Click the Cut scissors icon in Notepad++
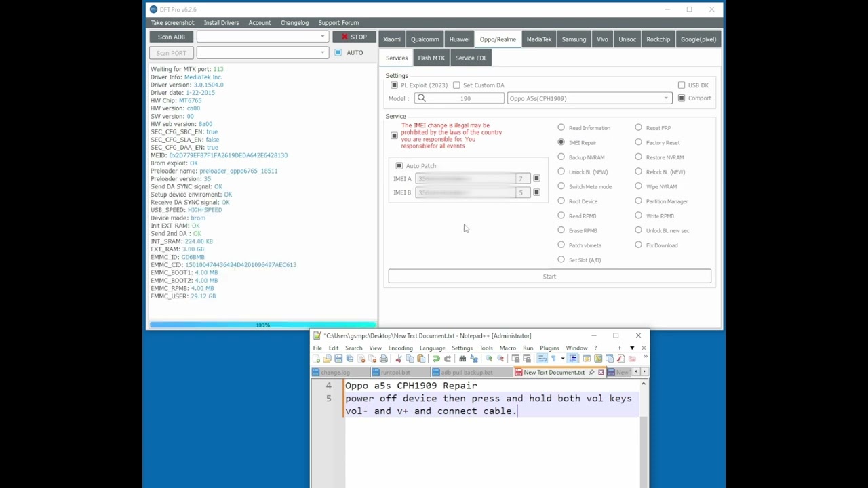 399,359
